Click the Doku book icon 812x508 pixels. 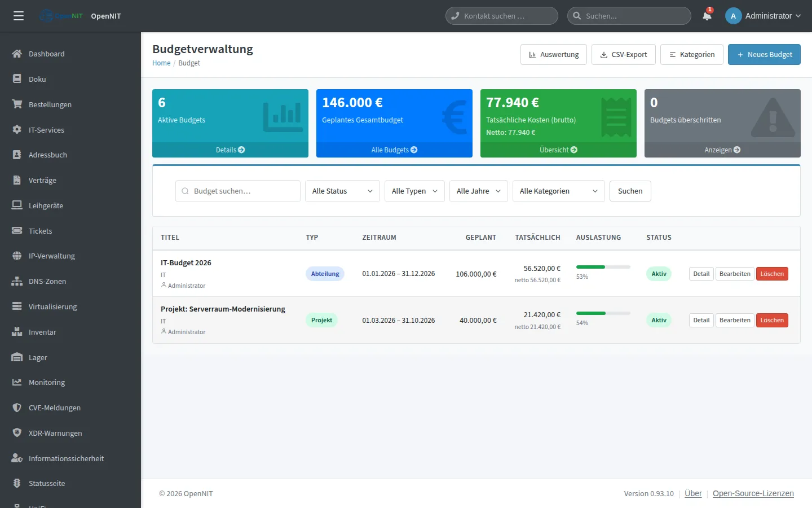(x=17, y=79)
